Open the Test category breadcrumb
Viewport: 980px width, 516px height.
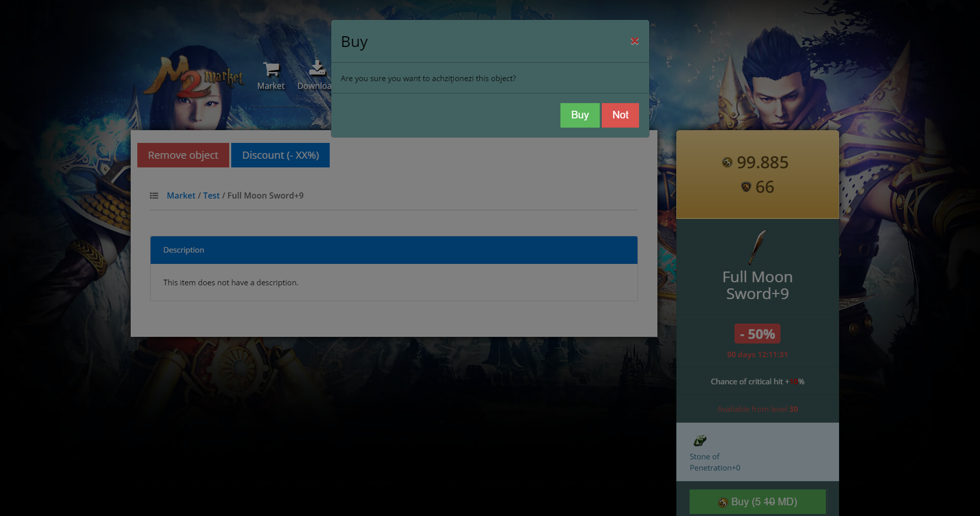[x=211, y=196]
